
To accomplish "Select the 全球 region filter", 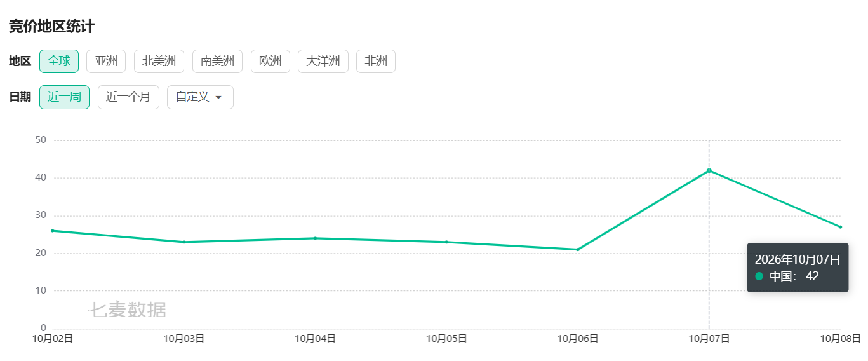I will [59, 62].
